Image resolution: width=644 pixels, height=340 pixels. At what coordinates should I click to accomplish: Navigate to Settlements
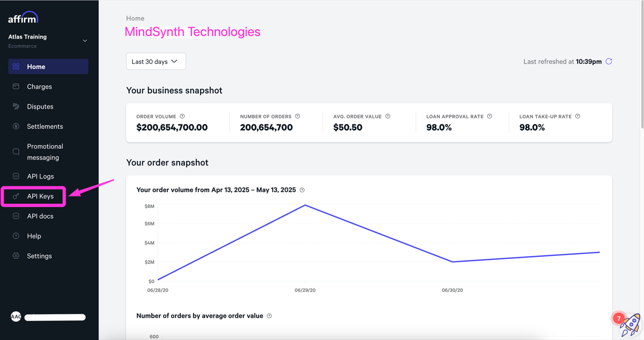45,126
